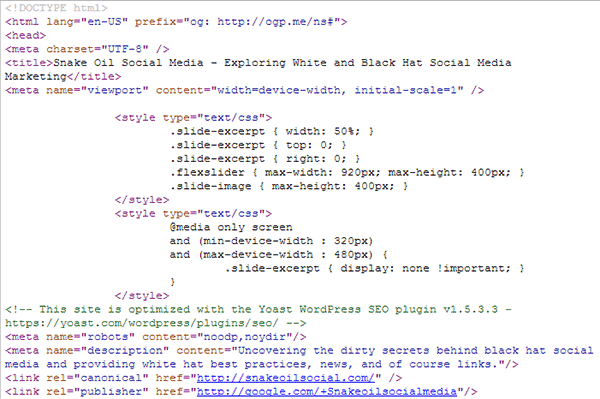Click the slide-excerpt width 50% rule
The height and width of the screenshot is (399, 600).
click(x=272, y=132)
